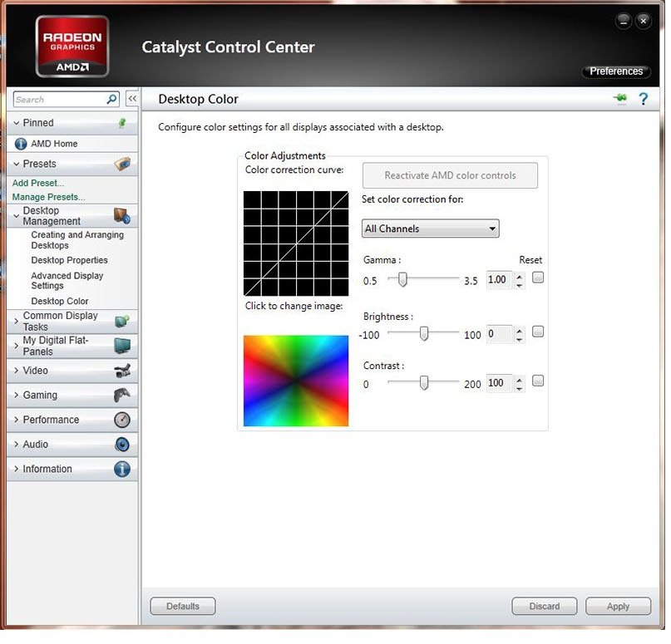Click the Audio speaker icon
Screen dimensions: 671x644
pyautogui.click(x=123, y=446)
